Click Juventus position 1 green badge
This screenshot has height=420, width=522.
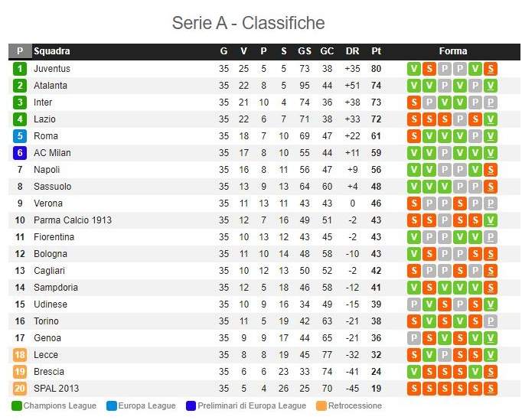click(20, 69)
